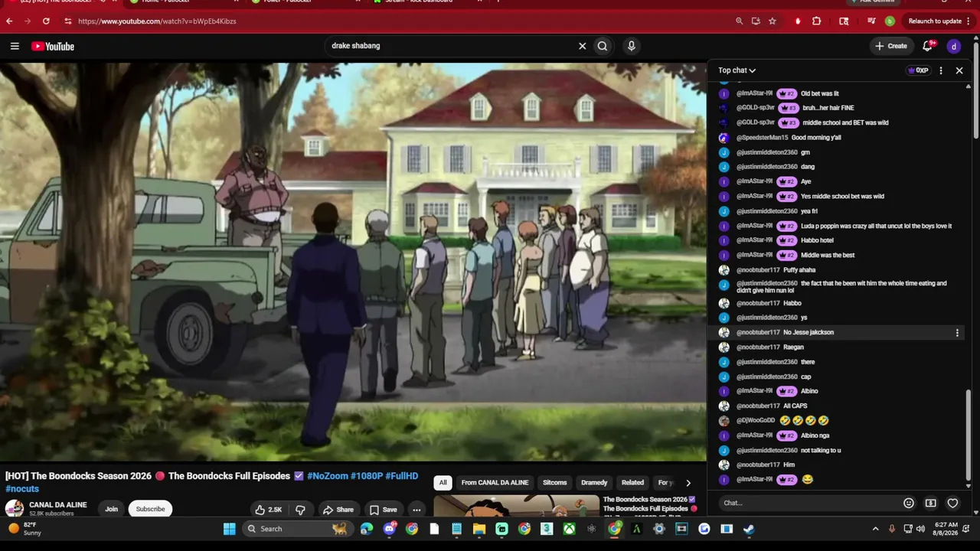
Task: Open volume control in system tray
Action: (x=920, y=529)
